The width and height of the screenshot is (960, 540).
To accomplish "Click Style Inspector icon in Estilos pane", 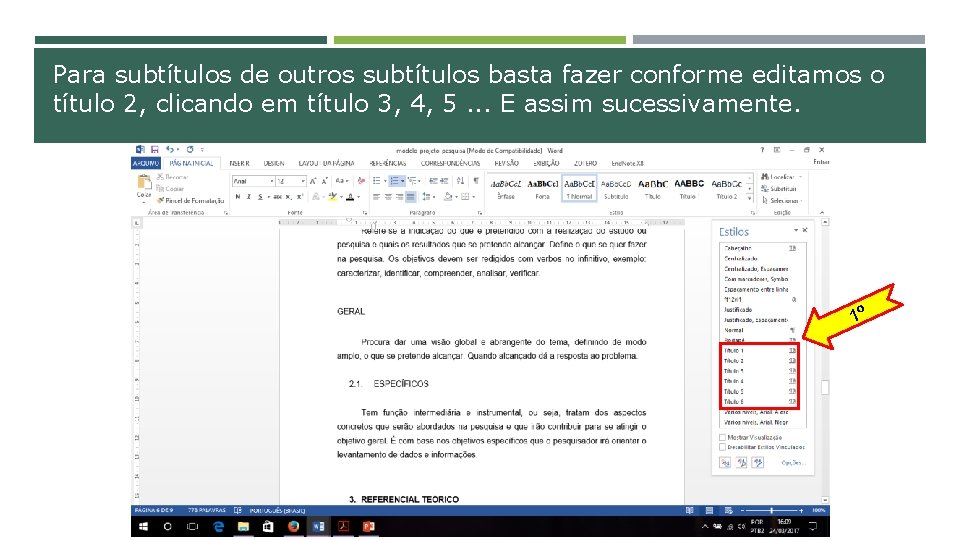I will [742, 463].
